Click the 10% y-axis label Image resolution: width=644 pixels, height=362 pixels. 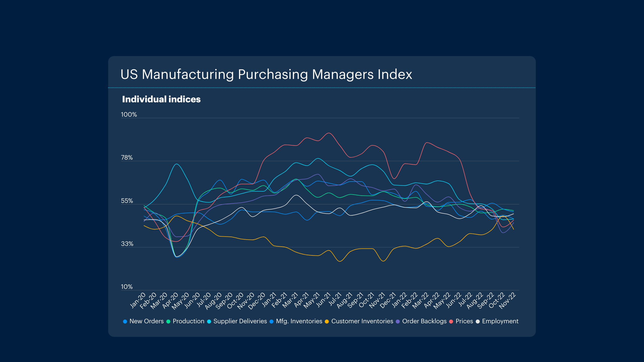pyautogui.click(x=127, y=287)
